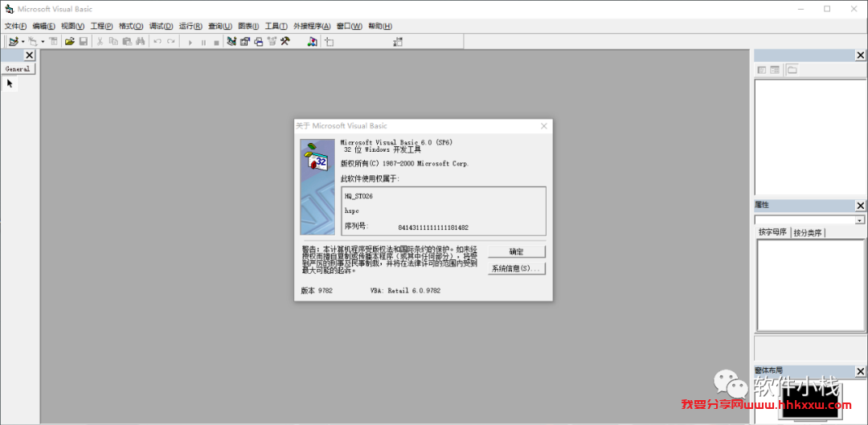Switch to the 按字母序 properties tab
Screen dimensions: 868x425
pos(773,232)
